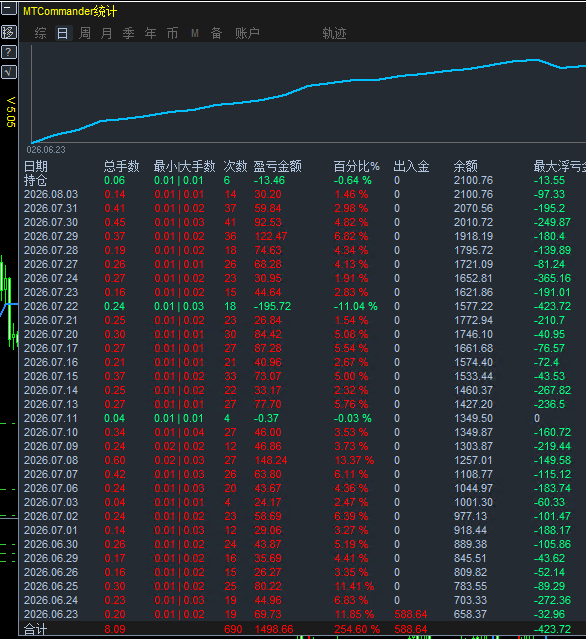Click the 2070.56 balance value
The height and width of the screenshot is (639, 586).
(474, 208)
